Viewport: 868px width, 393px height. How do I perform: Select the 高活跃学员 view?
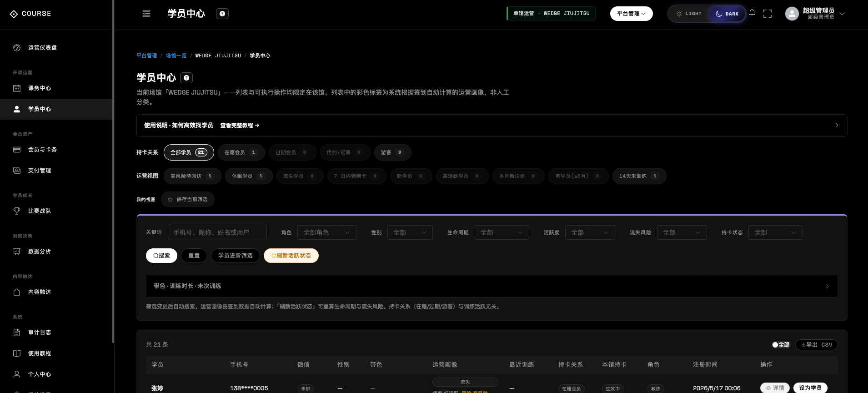[462, 176]
